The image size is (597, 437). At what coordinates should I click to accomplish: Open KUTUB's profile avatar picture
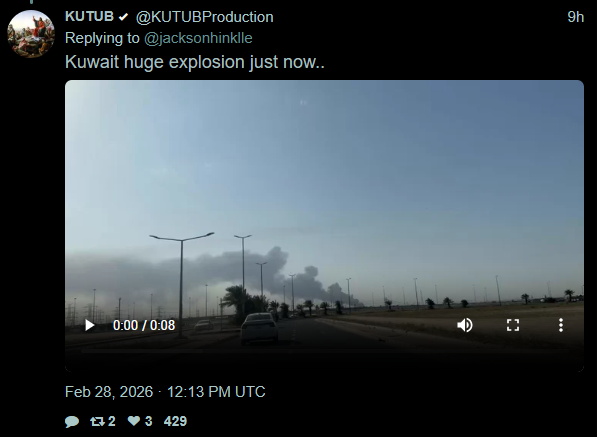(31, 34)
